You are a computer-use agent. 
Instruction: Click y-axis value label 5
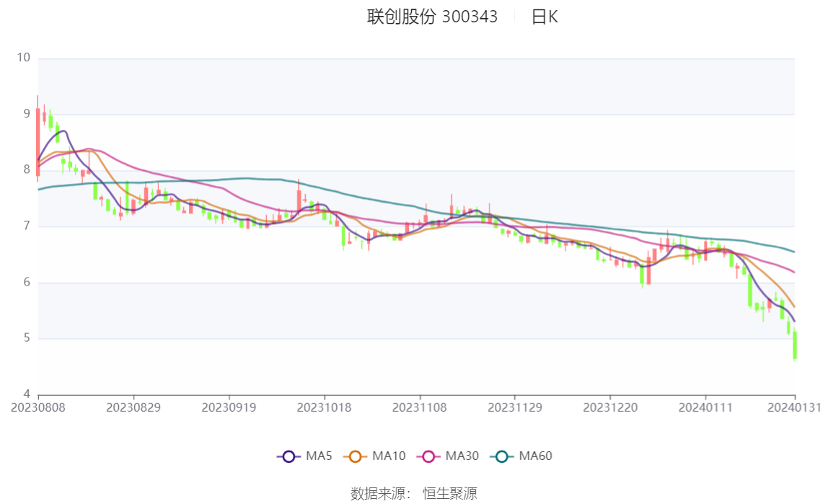click(x=27, y=337)
